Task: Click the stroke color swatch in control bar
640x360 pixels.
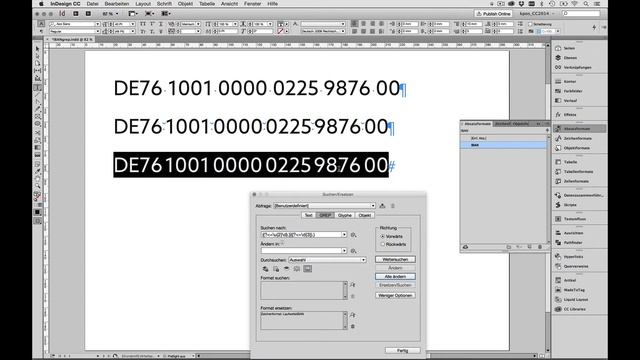Action: (x=280, y=31)
